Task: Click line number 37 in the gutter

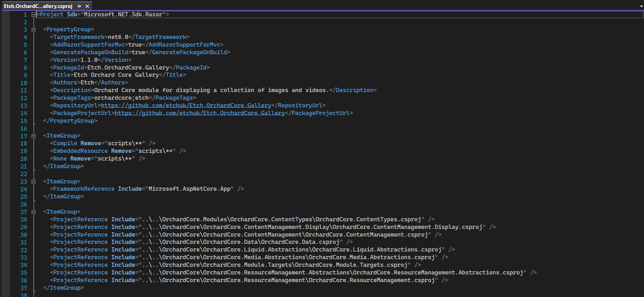Action: (x=24, y=288)
